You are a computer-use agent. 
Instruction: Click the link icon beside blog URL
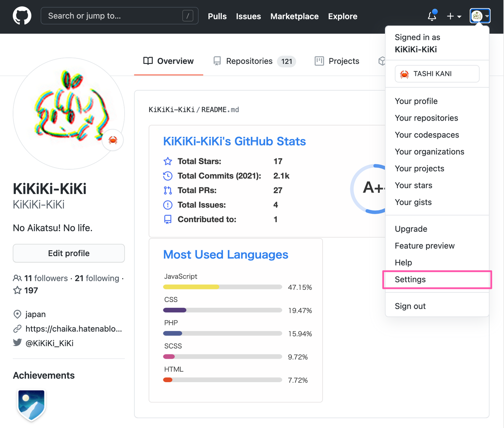[x=17, y=328]
